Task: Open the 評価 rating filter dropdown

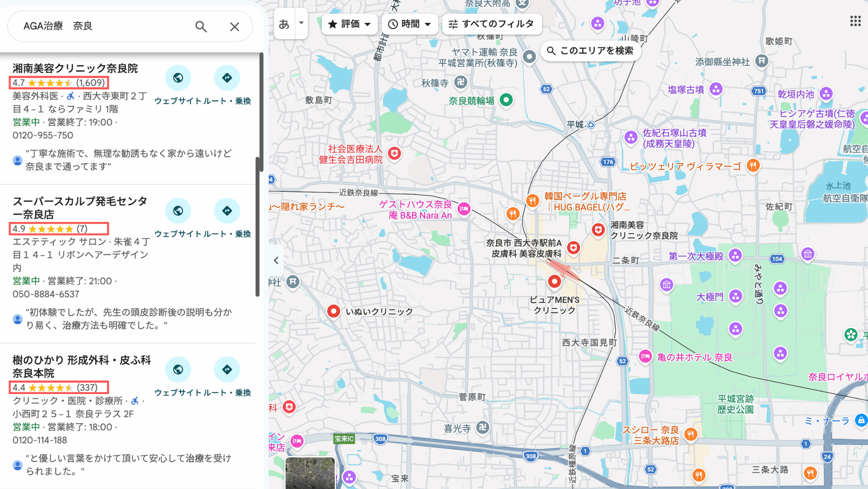Action: point(349,24)
